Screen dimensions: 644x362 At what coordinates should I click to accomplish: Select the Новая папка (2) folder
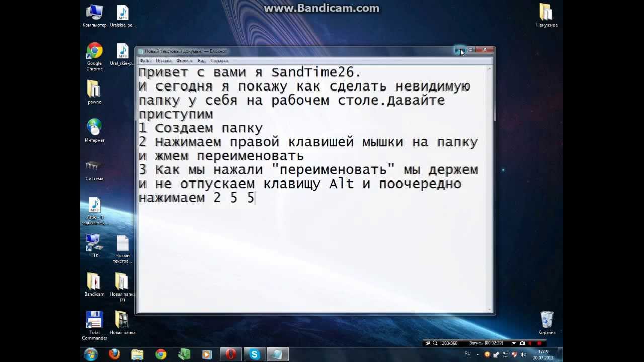pyautogui.click(x=122, y=288)
